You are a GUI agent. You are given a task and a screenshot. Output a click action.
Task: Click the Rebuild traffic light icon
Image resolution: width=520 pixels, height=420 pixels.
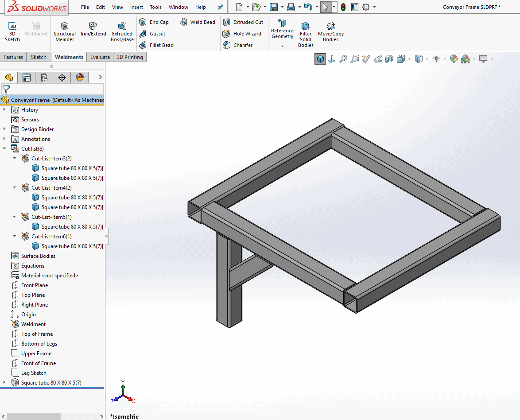pyautogui.click(x=343, y=7)
